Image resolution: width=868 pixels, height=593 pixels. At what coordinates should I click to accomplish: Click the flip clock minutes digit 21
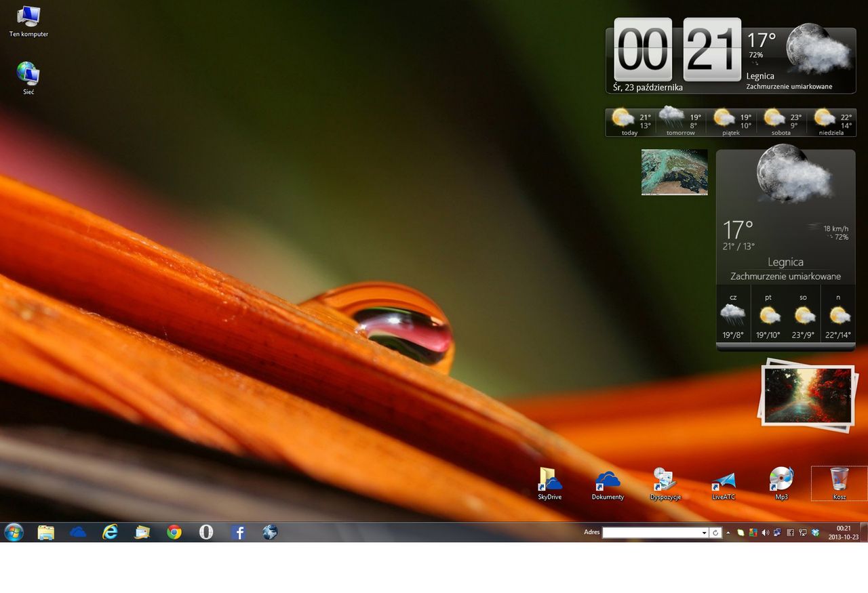coord(712,49)
